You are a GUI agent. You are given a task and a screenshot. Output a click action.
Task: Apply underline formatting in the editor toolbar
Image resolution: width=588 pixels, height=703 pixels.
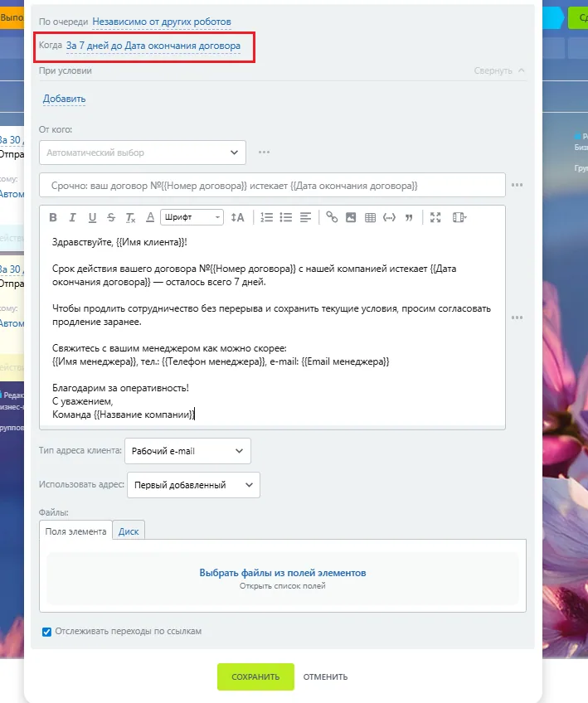tap(92, 217)
